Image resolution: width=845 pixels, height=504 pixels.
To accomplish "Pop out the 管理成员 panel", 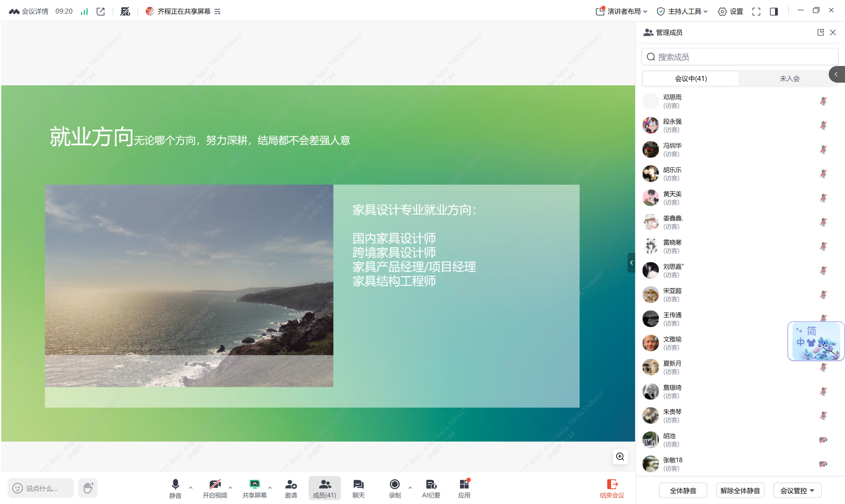I will [x=820, y=32].
